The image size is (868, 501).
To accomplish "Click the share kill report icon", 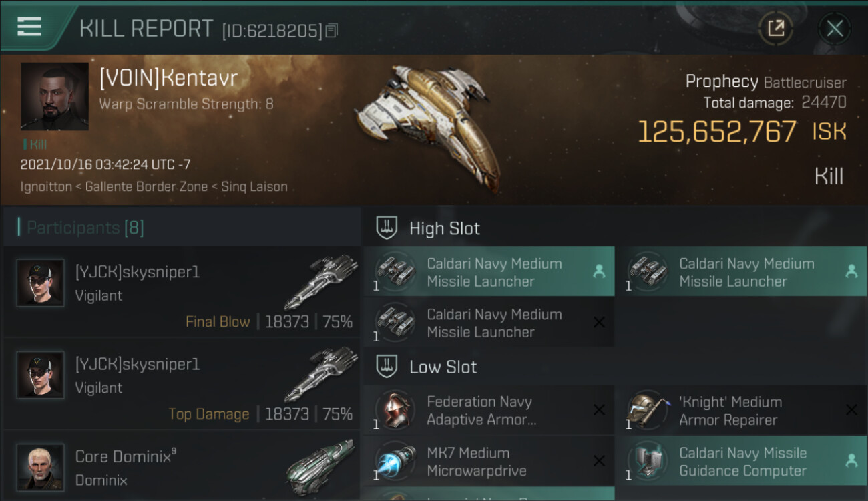I will [776, 29].
